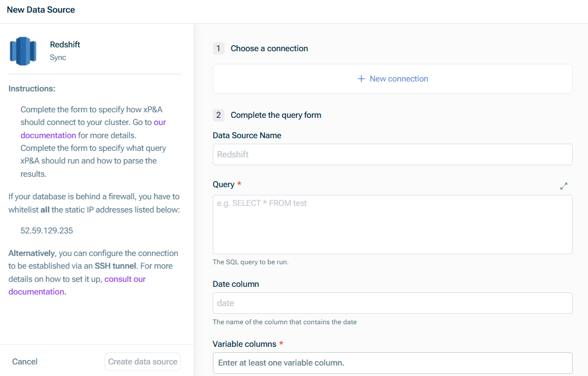Viewport: 588px width, 376px height.
Task: Click the Variable columns label
Action: 244,344
